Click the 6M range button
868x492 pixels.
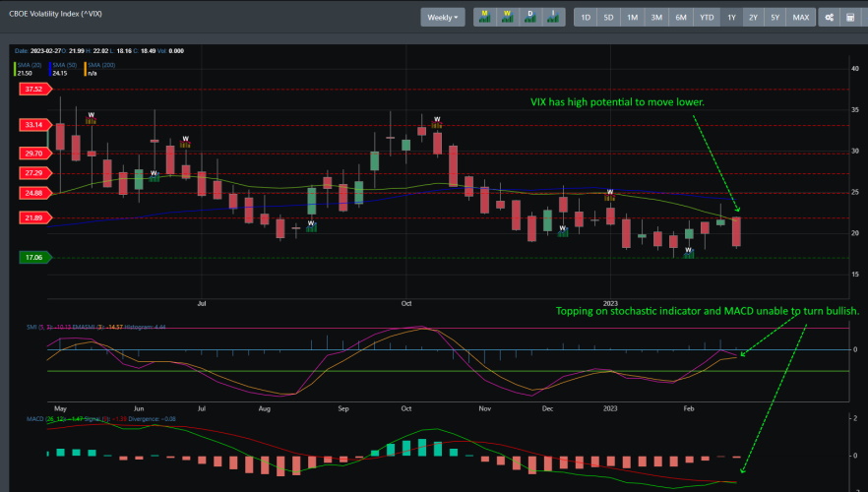[x=681, y=17]
